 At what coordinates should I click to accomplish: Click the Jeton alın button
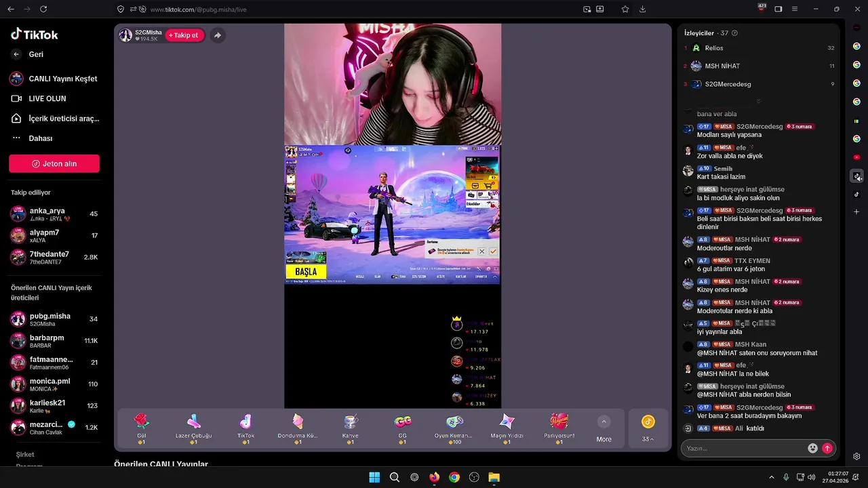pos(54,163)
